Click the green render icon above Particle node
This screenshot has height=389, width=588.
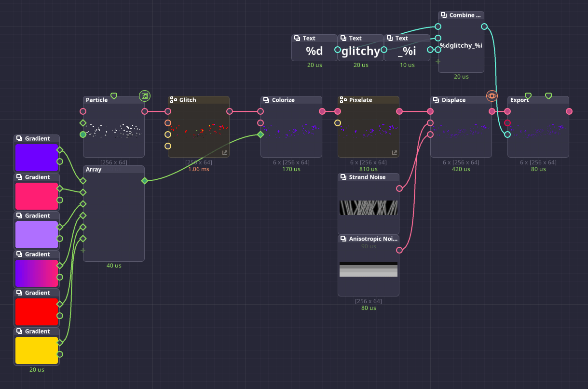click(144, 95)
